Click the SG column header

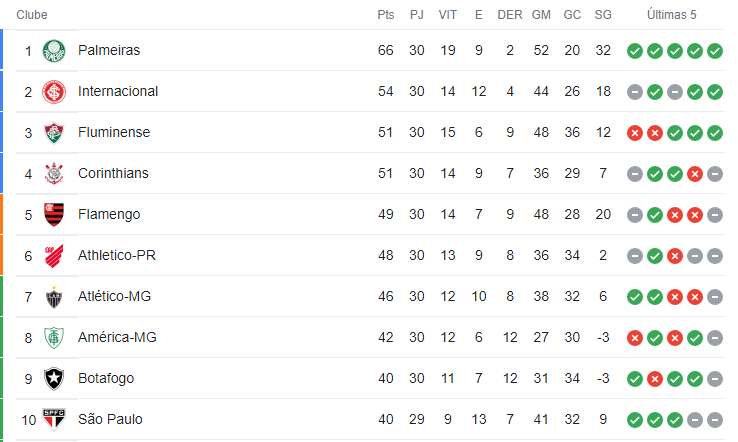pyautogui.click(x=603, y=15)
